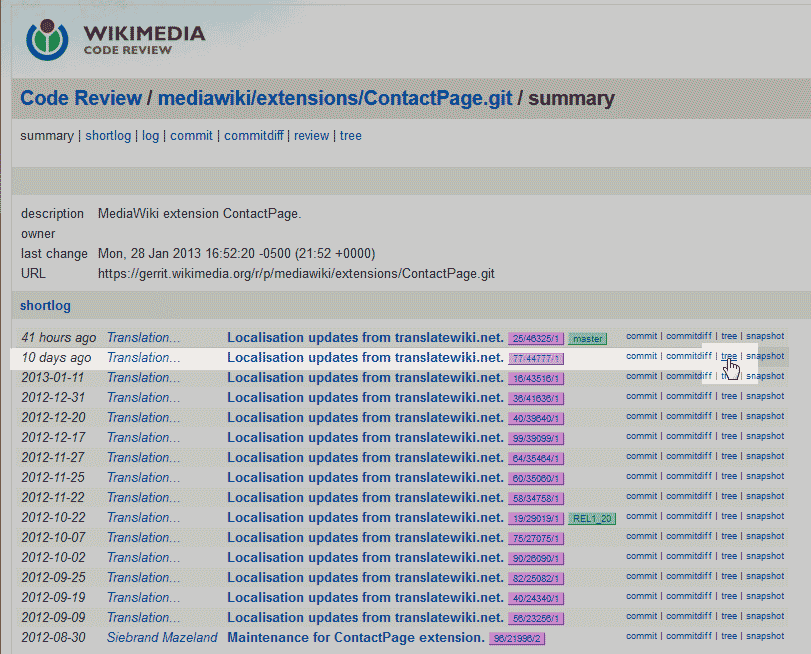Open commit link on 2012-12-31 row
This screenshot has width=811, height=654.
pos(641,396)
